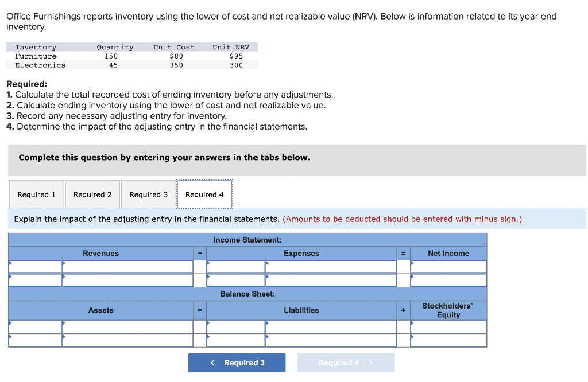
Task: Click the Balance Sheet header row
Action: [247, 294]
